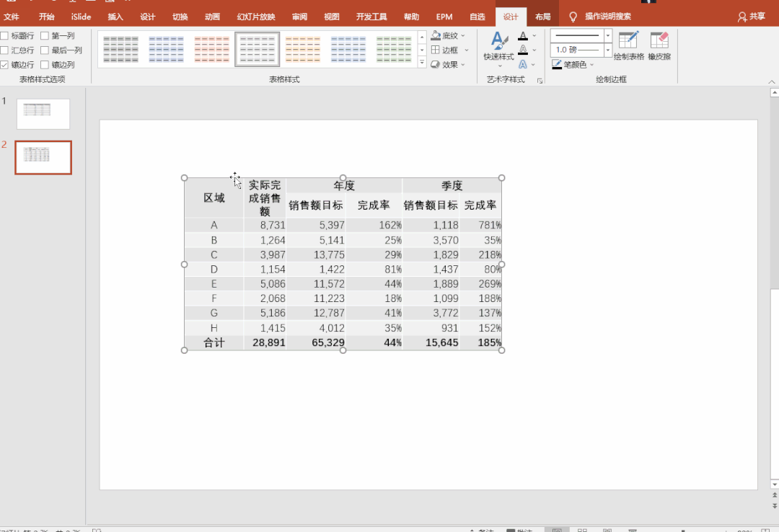Click the 合计 total row label

(x=214, y=342)
